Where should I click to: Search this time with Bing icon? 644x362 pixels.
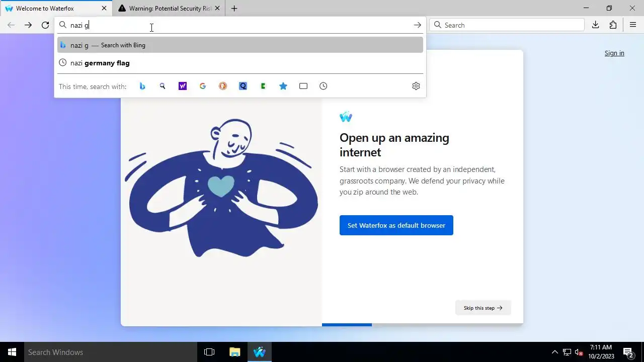(x=142, y=86)
